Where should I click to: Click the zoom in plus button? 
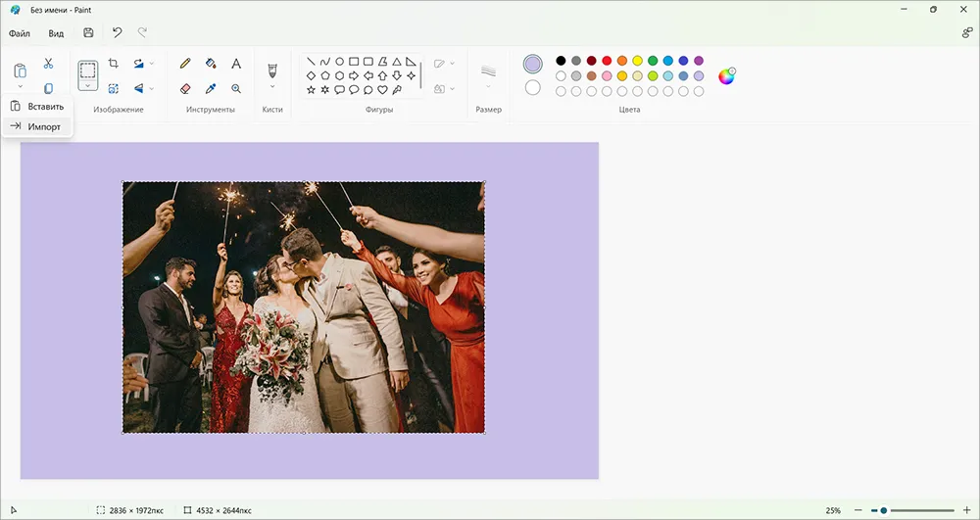pos(967,510)
